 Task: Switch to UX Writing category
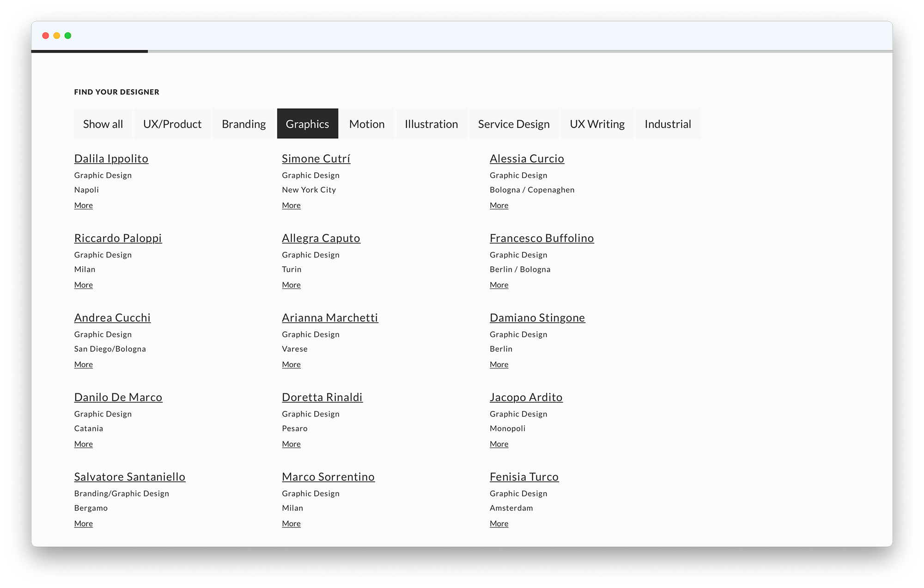(x=597, y=123)
